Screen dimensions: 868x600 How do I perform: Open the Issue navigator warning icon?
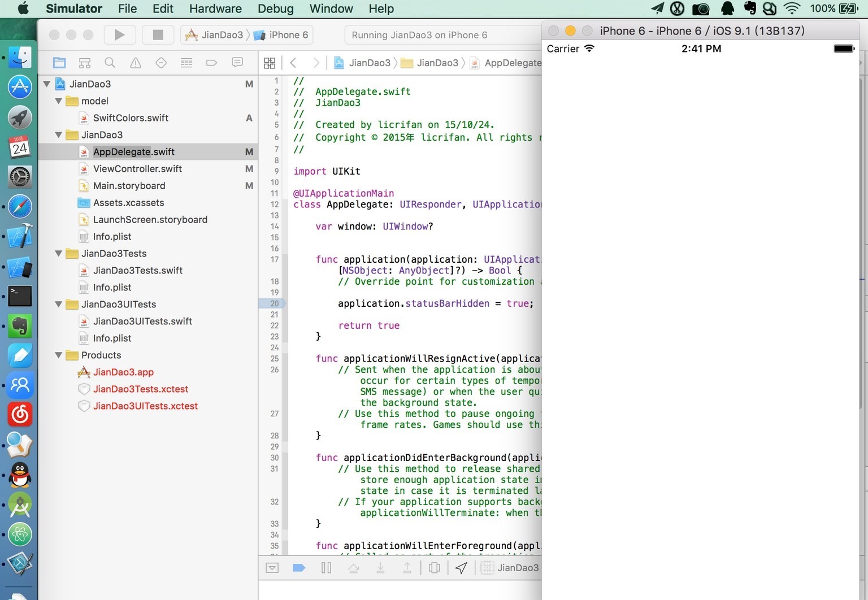pos(136,63)
